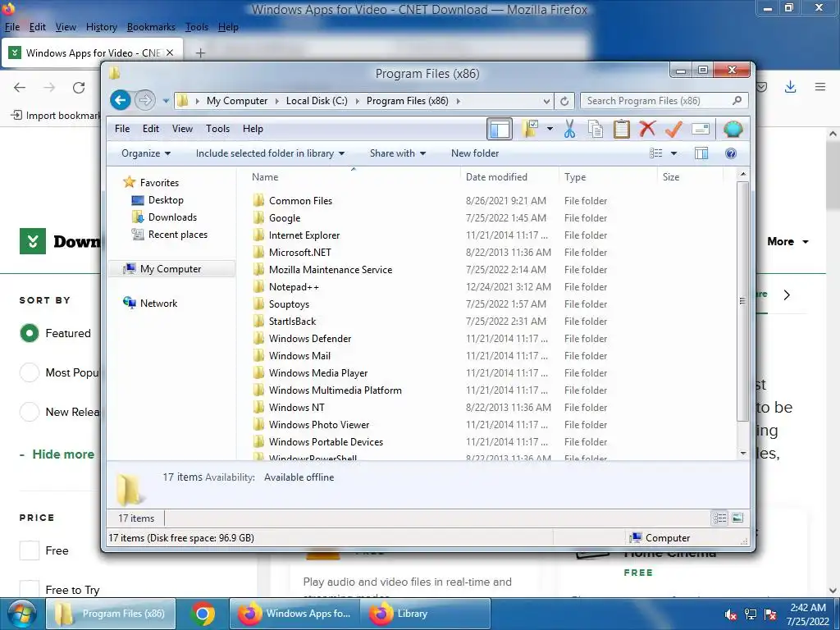Toggle the navigation pane toolbar icon

[x=500, y=129]
